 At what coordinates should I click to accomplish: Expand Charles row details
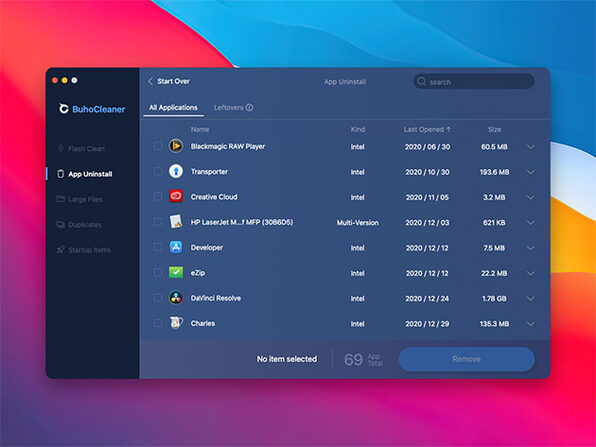(531, 324)
